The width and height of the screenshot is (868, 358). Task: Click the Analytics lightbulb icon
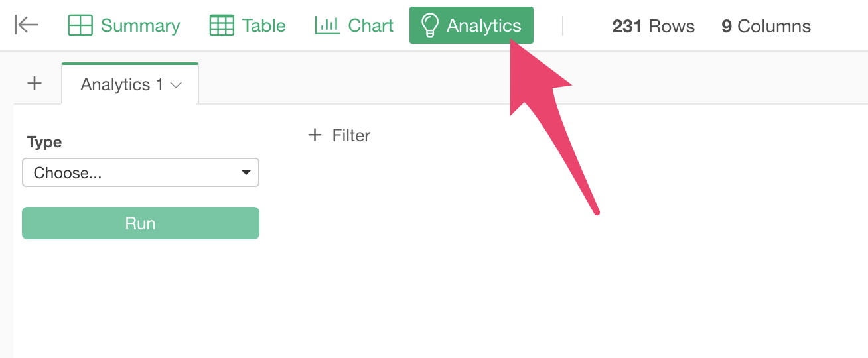point(430,26)
